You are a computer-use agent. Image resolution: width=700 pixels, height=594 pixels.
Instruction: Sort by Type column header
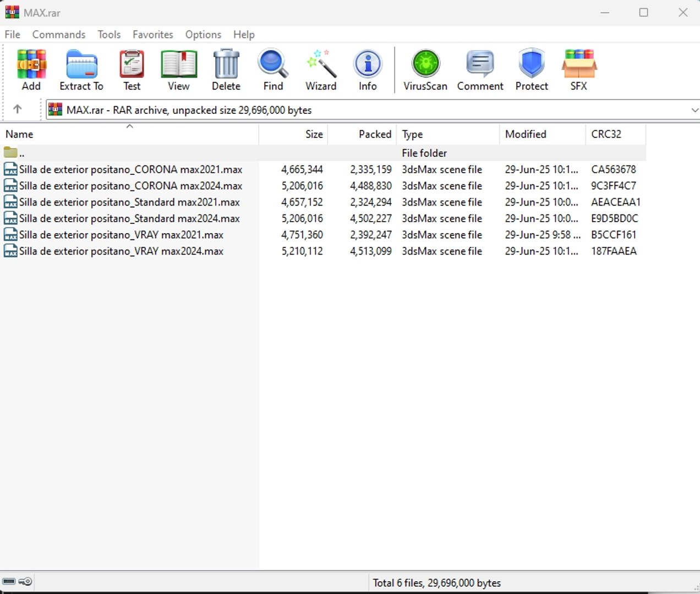[448, 134]
